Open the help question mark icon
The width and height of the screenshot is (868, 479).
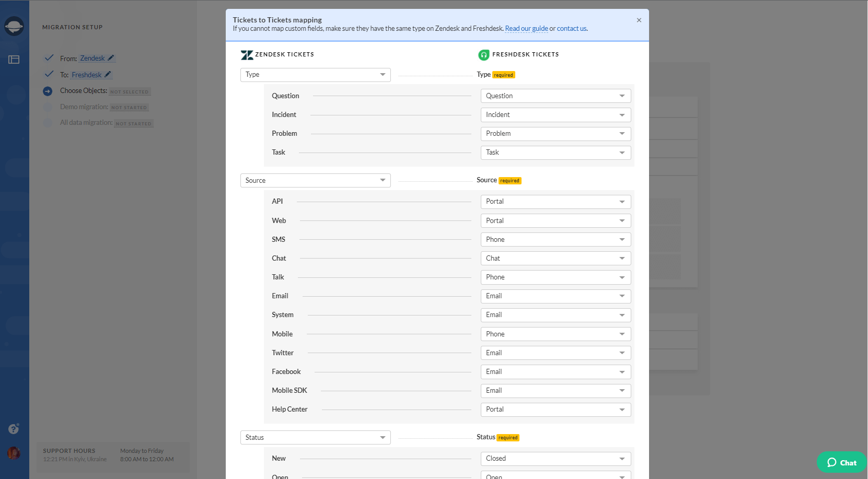(14, 429)
